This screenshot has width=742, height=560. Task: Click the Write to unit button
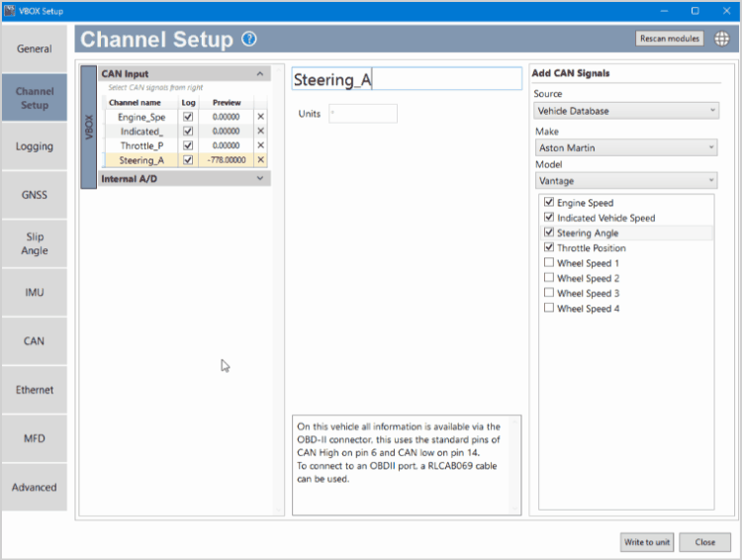[647, 542]
